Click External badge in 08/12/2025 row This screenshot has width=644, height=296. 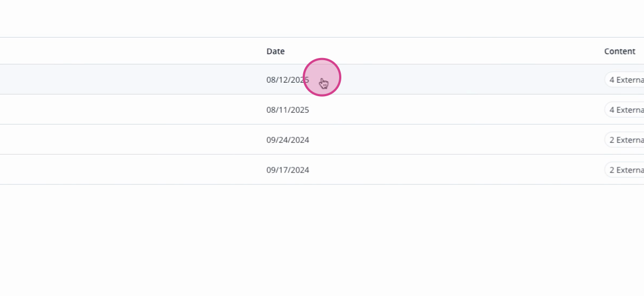click(x=624, y=80)
